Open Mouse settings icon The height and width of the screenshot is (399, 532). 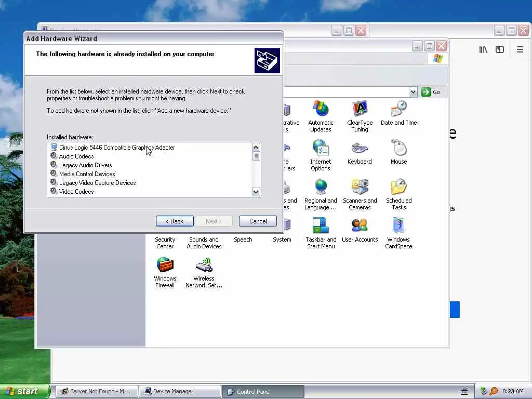[x=398, y=152]
